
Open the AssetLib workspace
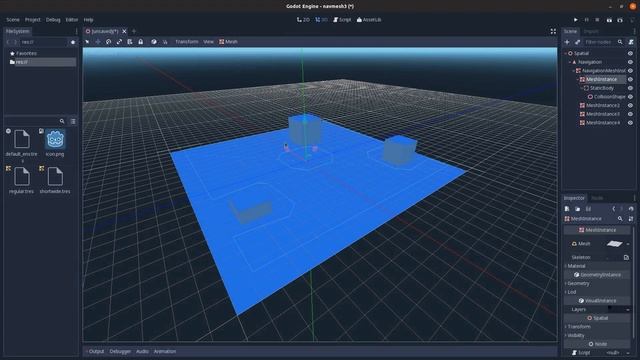[369, 20]
